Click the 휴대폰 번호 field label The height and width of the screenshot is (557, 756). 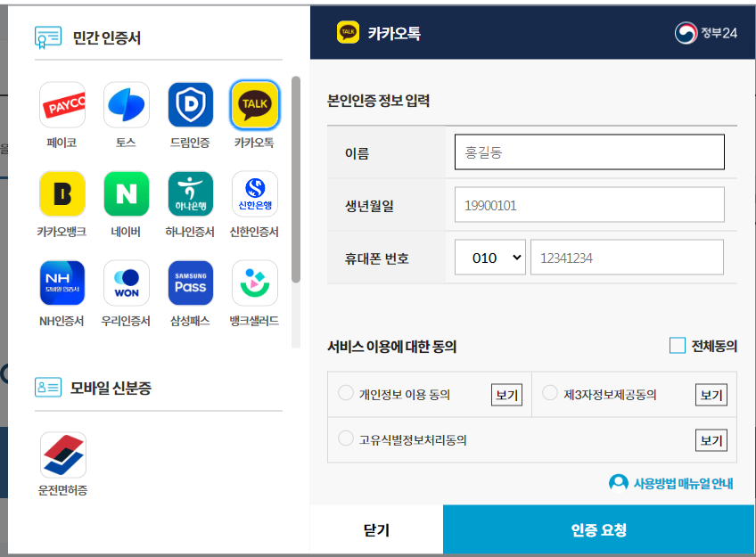376,258
